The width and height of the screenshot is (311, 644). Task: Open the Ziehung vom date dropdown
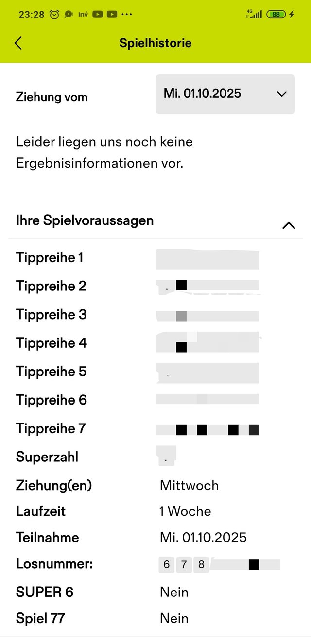(225, 94)
